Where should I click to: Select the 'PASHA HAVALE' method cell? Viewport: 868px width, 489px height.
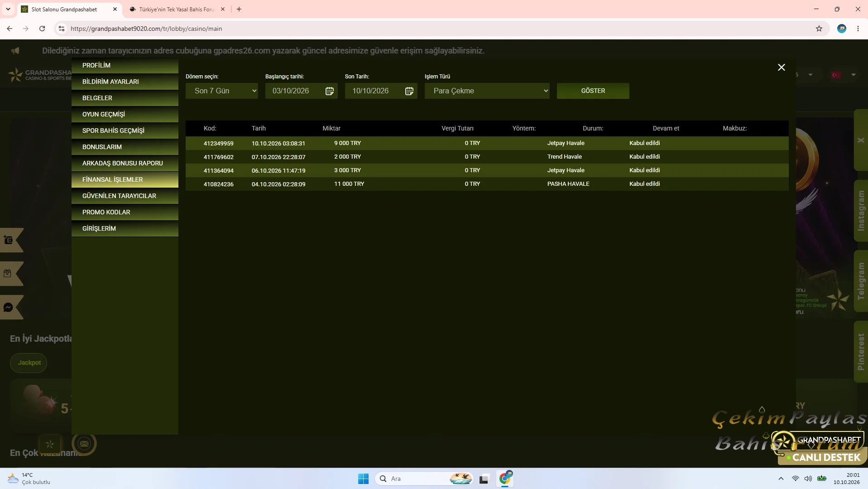click(x=568, y=184)
